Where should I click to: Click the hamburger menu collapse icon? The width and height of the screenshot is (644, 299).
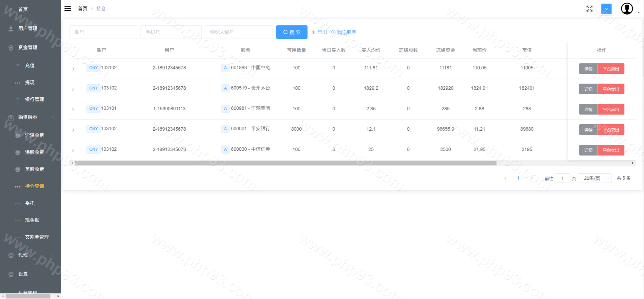(68, 8)
